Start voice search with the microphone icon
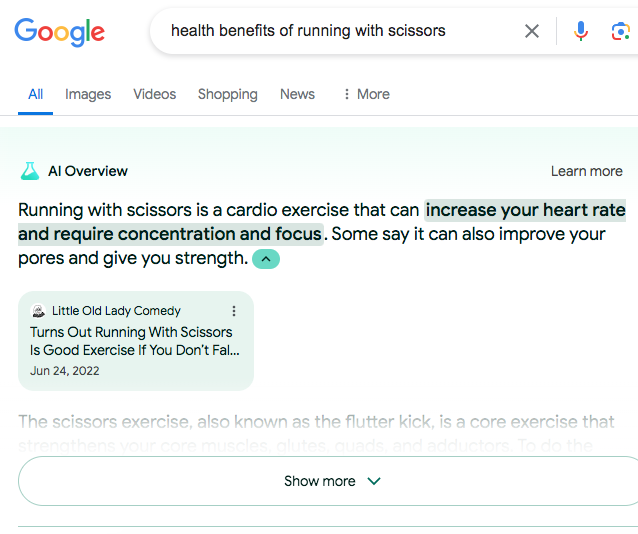Viewport: 638px width, 534px height. pyautogui.click(x=581, y=31)
